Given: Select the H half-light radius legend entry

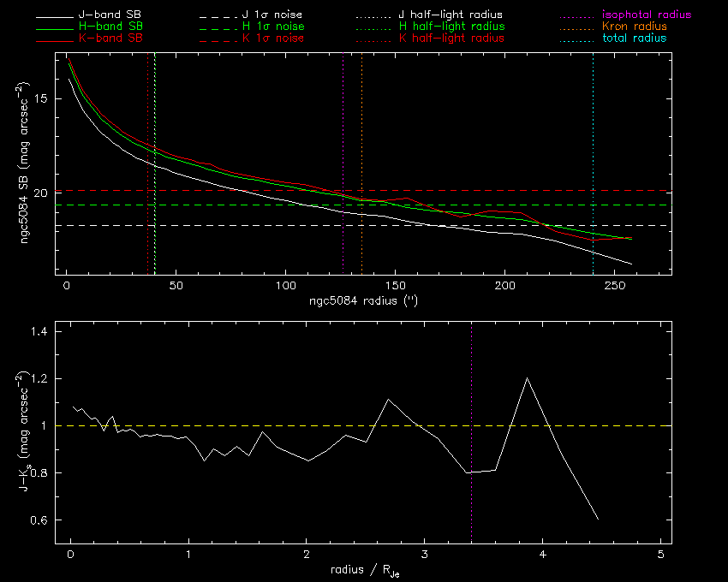Looking at the screenshot, I should (x=451, y=27).
